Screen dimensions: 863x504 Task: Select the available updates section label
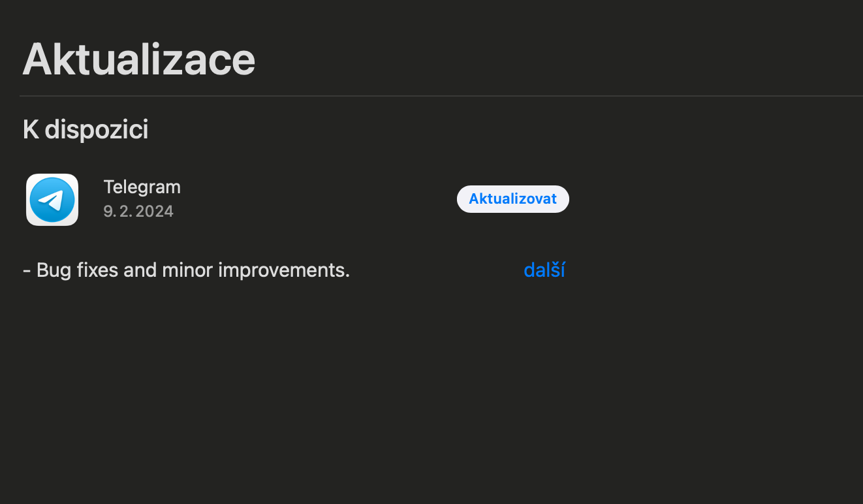coord(86,129)
